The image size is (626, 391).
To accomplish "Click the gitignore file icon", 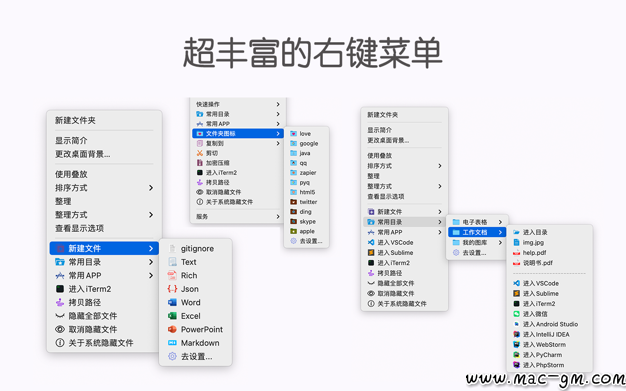I will (172, 249).
